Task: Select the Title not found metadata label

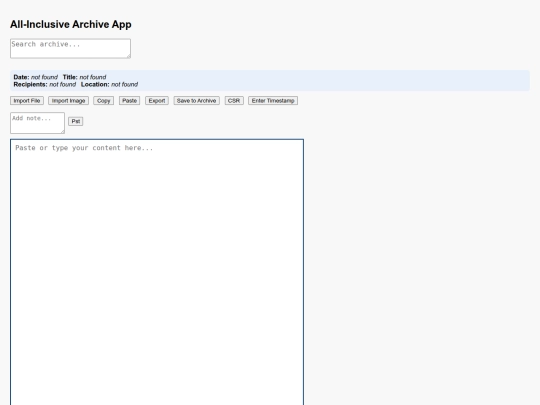Action: pyautogui.click(x=84, y=77)
